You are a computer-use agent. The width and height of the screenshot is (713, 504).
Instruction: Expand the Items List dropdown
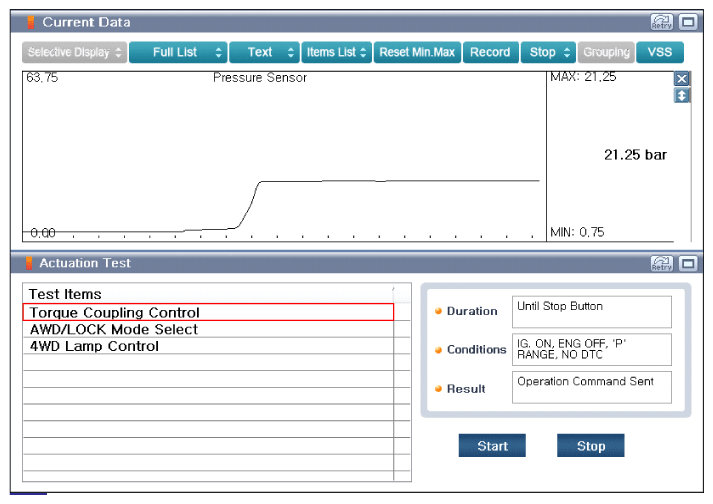click(336, 52)
